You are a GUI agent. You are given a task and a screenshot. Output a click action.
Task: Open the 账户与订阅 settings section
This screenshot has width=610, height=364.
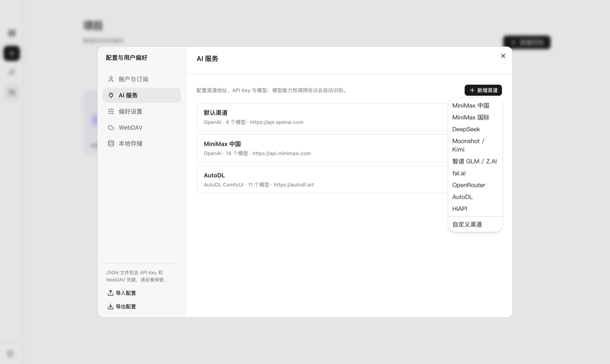point(141,79)
